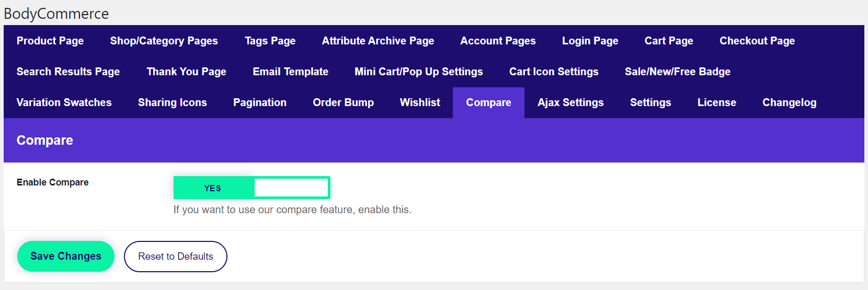This screenshot has width=868, height=290.
Task: Go to Mini Cart/Pop Up Settings
Action: (418, 72)
